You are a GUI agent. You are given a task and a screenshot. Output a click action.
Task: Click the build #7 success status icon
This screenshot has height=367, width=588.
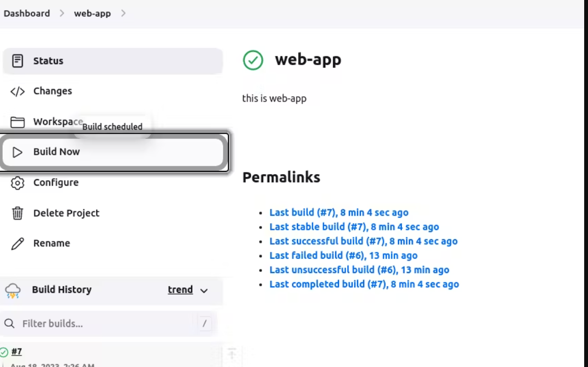point(4,352)
